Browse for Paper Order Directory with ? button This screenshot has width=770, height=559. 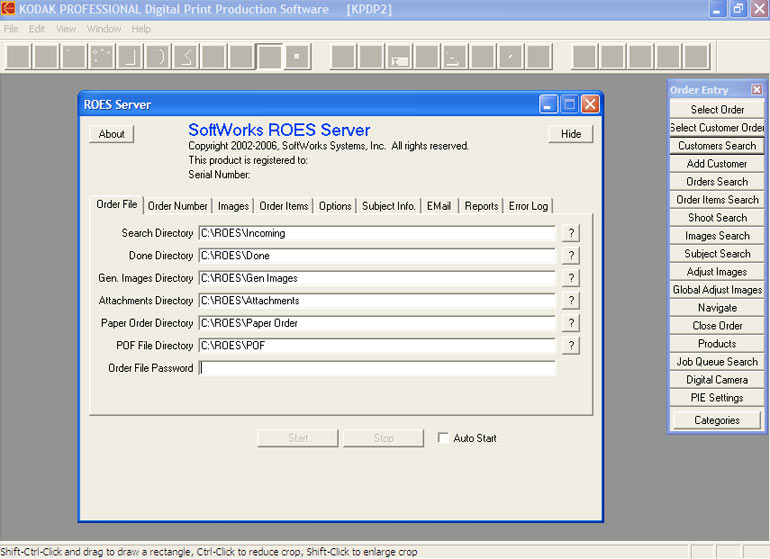click(571, 323)
